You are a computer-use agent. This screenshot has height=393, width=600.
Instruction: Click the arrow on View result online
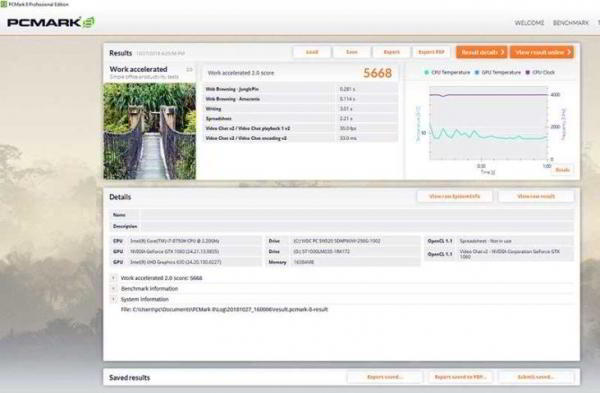(569, 52)
